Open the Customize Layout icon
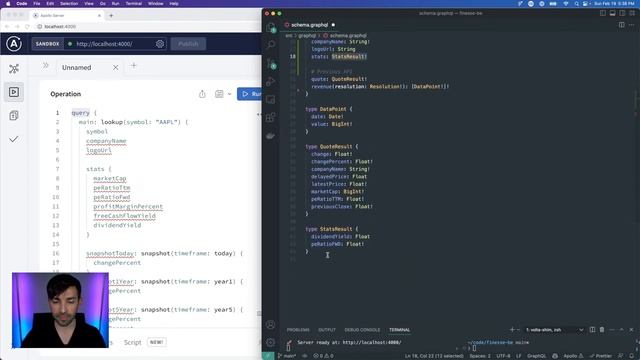This screenshot has height=360, width=640. 632,13
